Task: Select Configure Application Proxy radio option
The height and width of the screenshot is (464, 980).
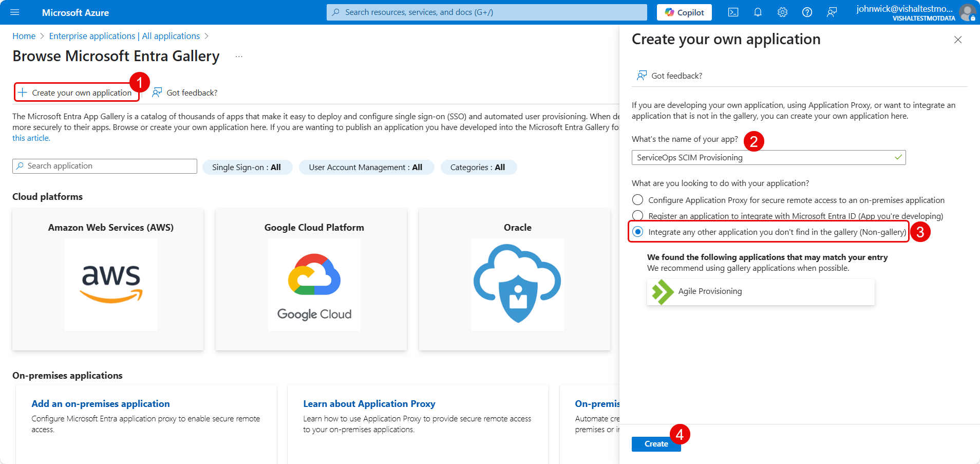Action: click(x=638, y=200)
